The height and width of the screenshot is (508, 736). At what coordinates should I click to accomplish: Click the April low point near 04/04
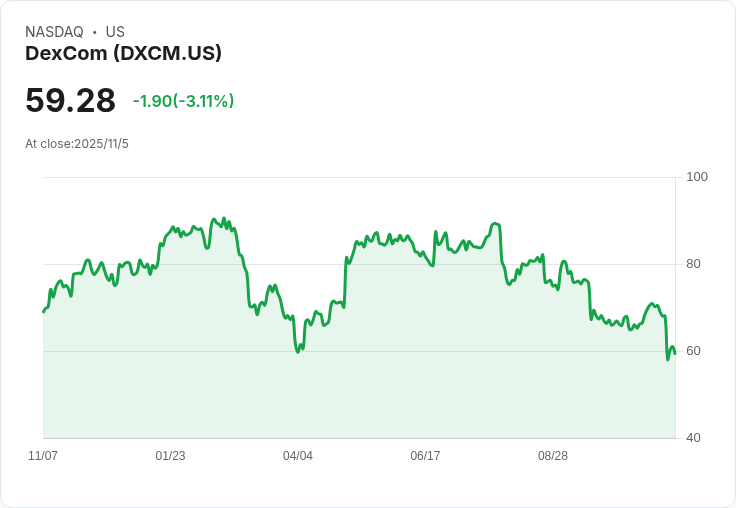point(298,351)
